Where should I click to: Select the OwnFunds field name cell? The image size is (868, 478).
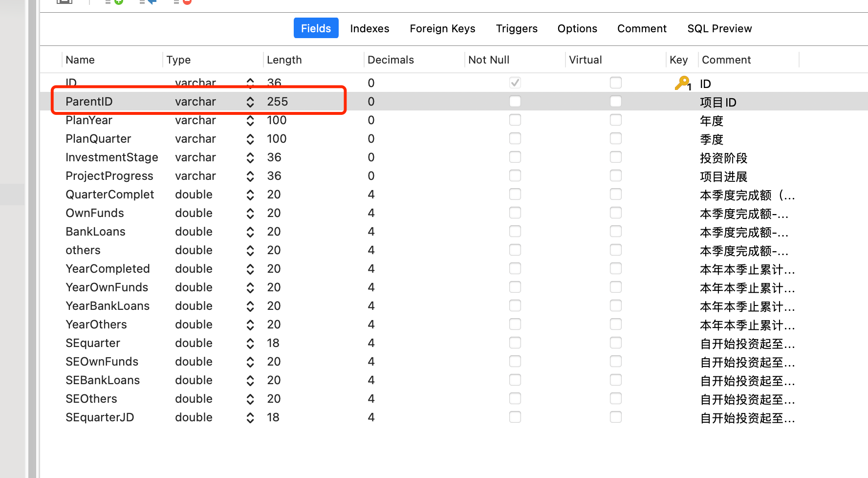(95, 213)
